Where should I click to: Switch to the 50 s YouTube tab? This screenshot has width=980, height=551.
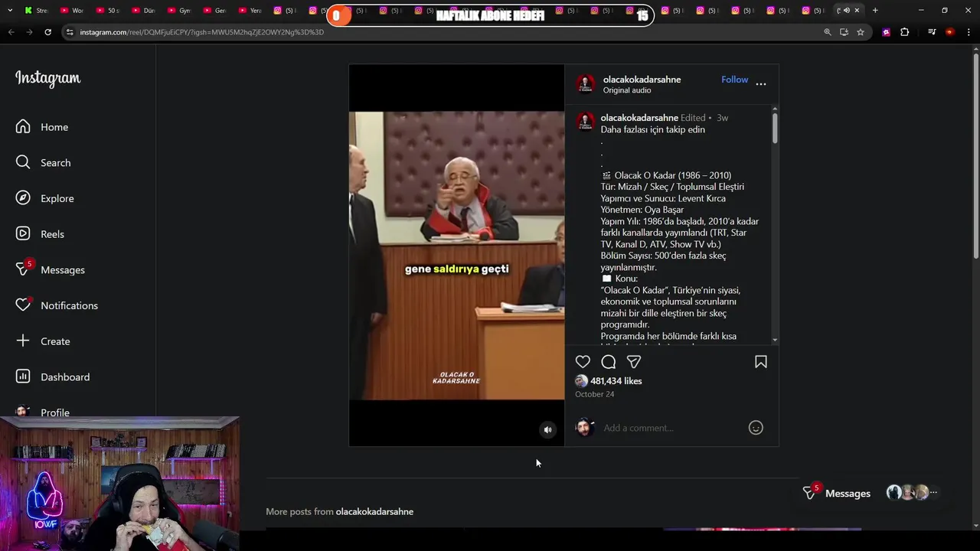tap(106, 11)
